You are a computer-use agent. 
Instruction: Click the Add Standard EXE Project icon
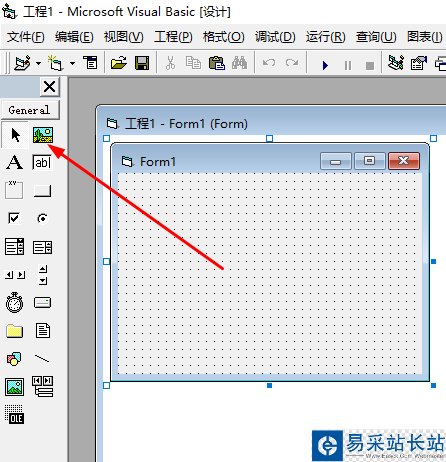coord(22,62)
